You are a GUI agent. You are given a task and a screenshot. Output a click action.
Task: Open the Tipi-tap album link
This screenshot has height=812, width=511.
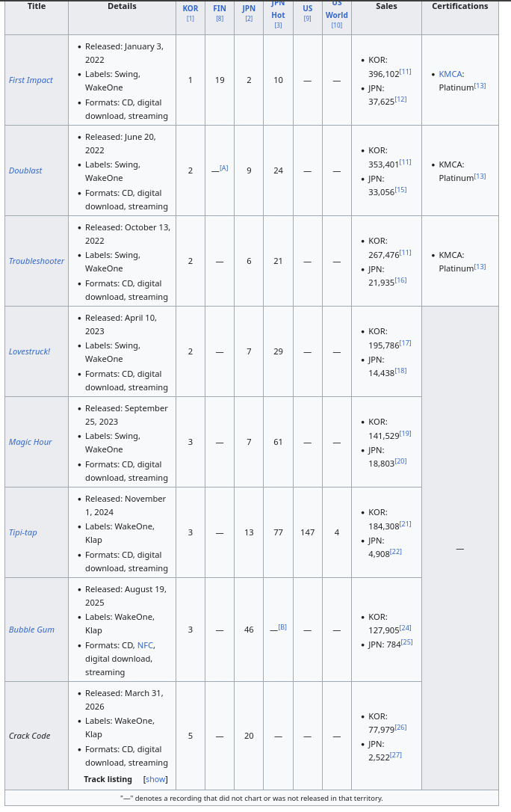(x=22, y=533)
